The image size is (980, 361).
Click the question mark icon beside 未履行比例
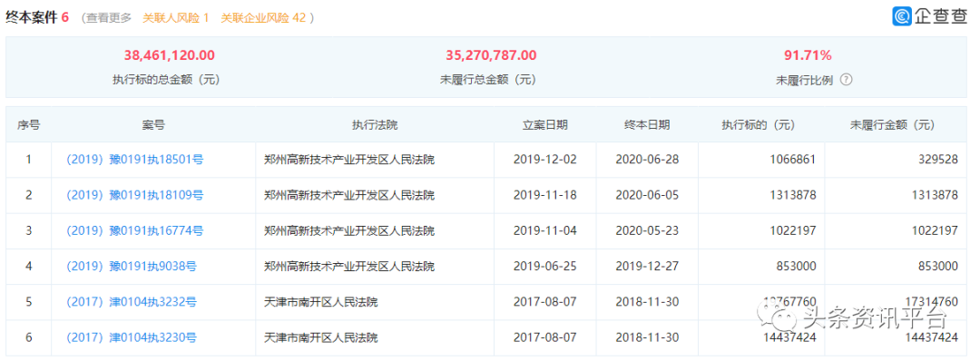(x=847, y=80)
